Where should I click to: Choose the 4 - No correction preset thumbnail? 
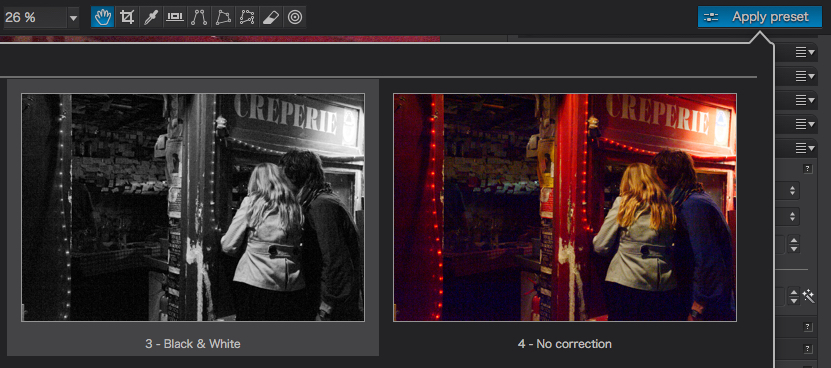[564, 207]
